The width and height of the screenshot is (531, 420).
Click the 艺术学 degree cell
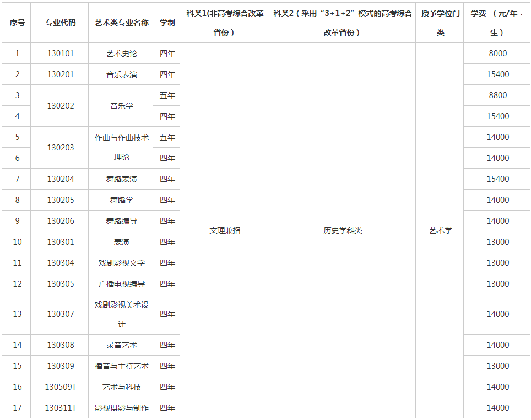pyautogui.click(x=440, y=230)
